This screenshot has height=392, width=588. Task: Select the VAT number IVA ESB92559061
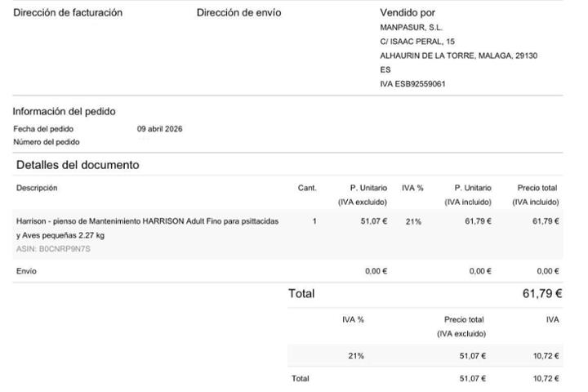click(412, 83)
